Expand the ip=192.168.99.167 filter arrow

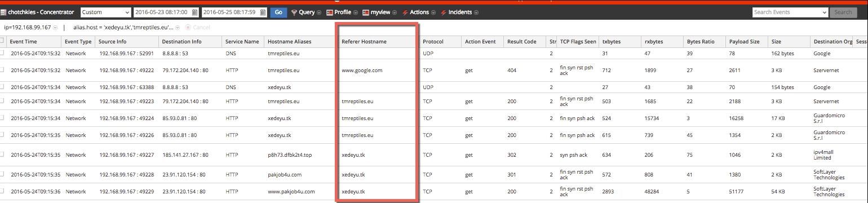(x=55, y=27)
